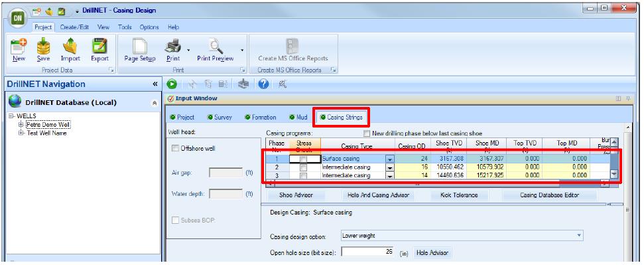This screenshot has width=644, height=265.
Task: Collapse the DrillNET Navigation pane
Action: 155,84
